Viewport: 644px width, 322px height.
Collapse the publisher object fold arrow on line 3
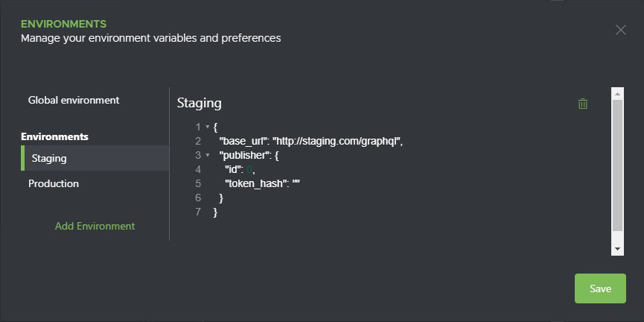click(x=208, y=156)
